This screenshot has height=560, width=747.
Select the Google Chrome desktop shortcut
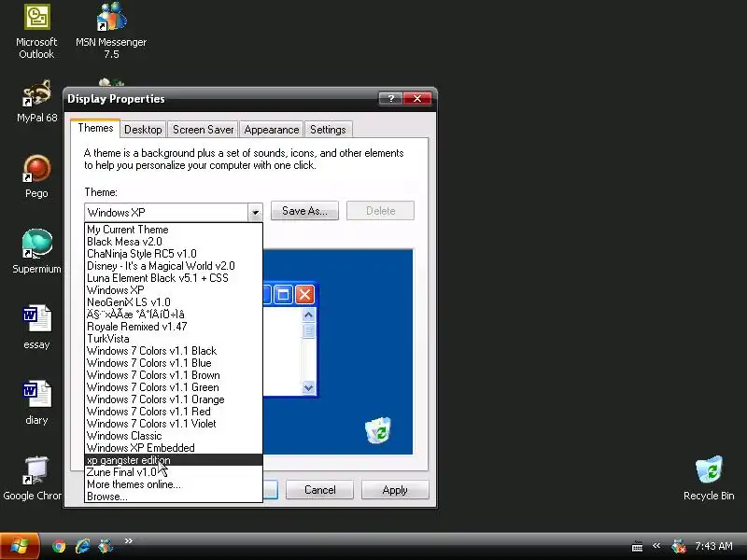[33, 479]
